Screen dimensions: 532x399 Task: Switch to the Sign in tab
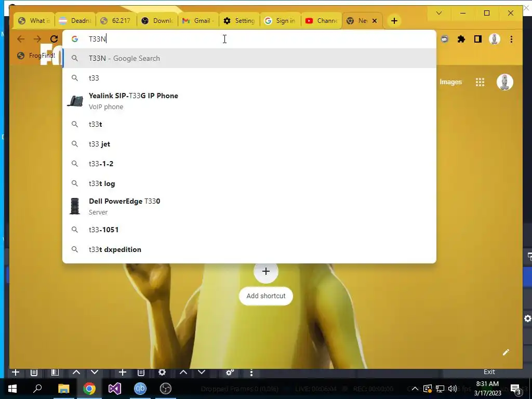[281, 21]
